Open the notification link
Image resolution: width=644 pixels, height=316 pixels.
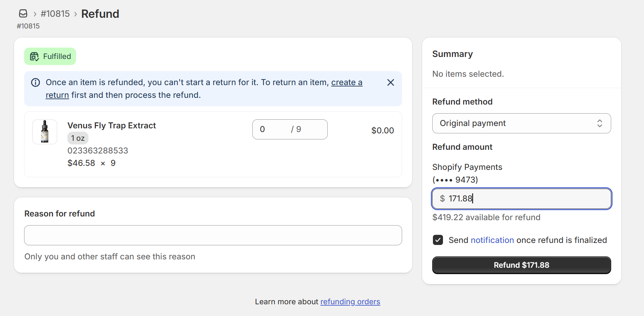[492, 240]
